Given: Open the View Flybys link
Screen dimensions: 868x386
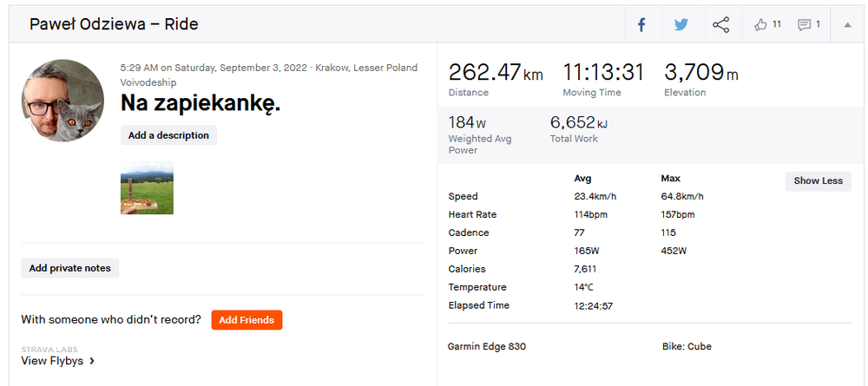Looking at the screenshot, I should coord(52,361).
